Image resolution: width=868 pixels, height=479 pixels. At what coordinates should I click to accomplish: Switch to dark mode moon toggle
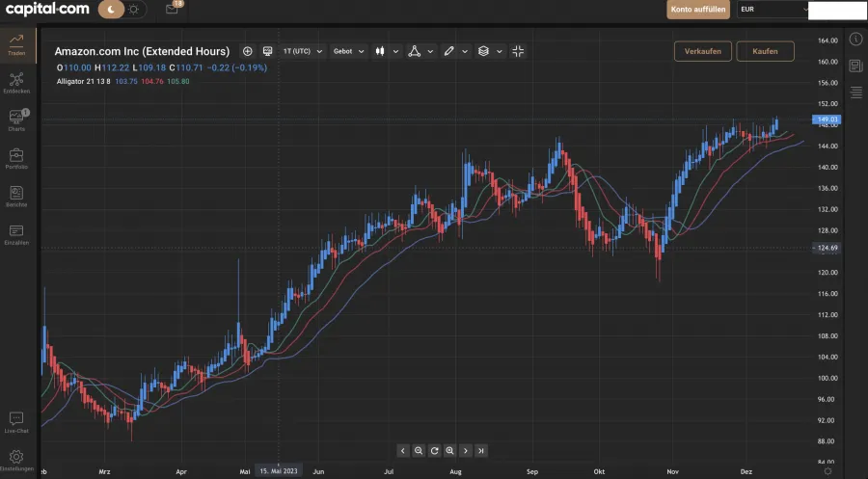pos(111,10)
